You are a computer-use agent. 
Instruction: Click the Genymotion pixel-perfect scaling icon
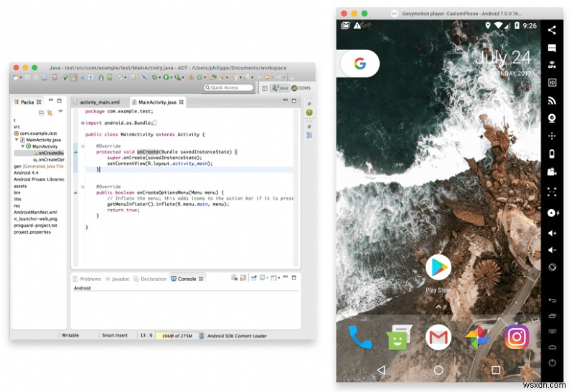(552, 191)
